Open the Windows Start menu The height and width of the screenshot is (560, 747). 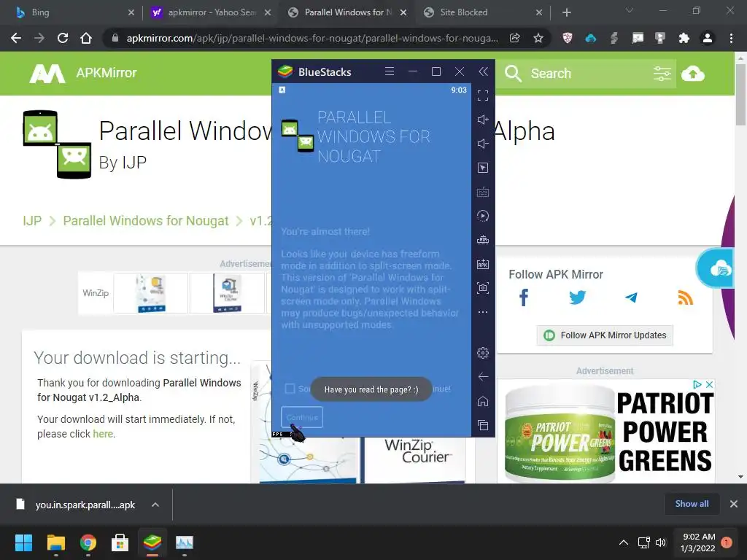[x=23, y=542]
